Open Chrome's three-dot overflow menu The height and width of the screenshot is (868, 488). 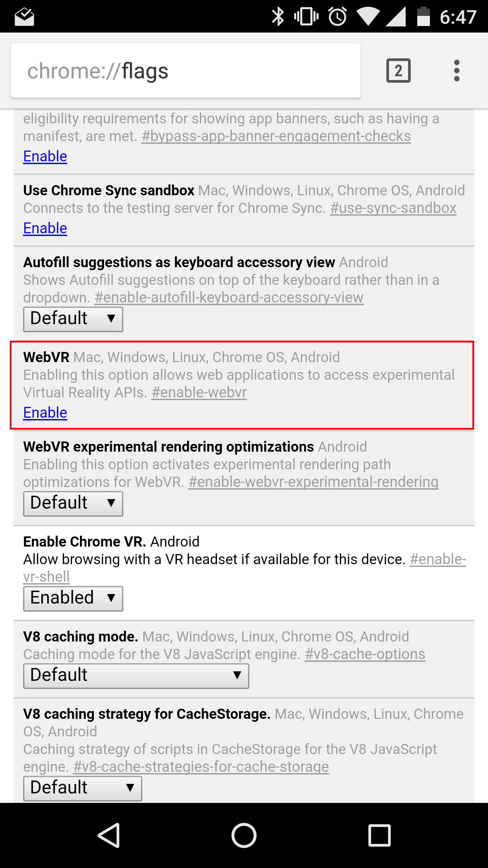[x=456, y=71]
